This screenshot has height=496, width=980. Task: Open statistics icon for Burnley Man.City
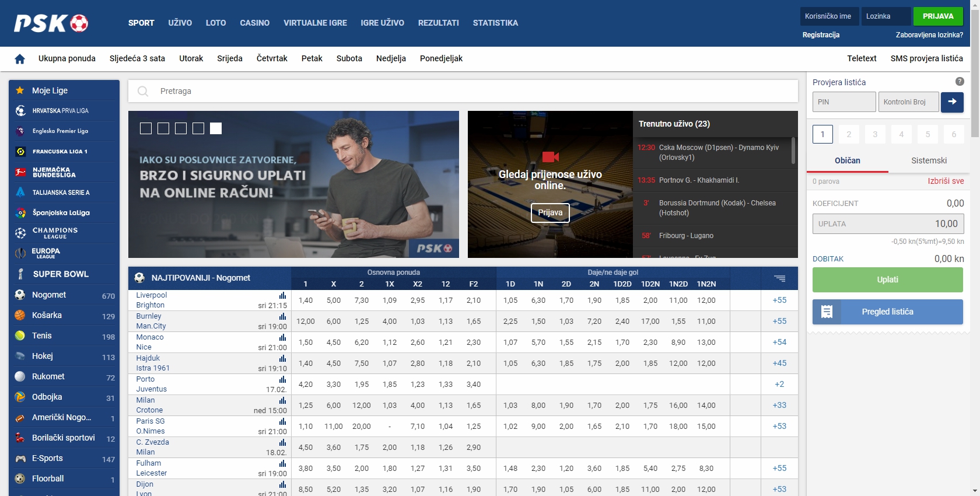click(x=282, y=316)
